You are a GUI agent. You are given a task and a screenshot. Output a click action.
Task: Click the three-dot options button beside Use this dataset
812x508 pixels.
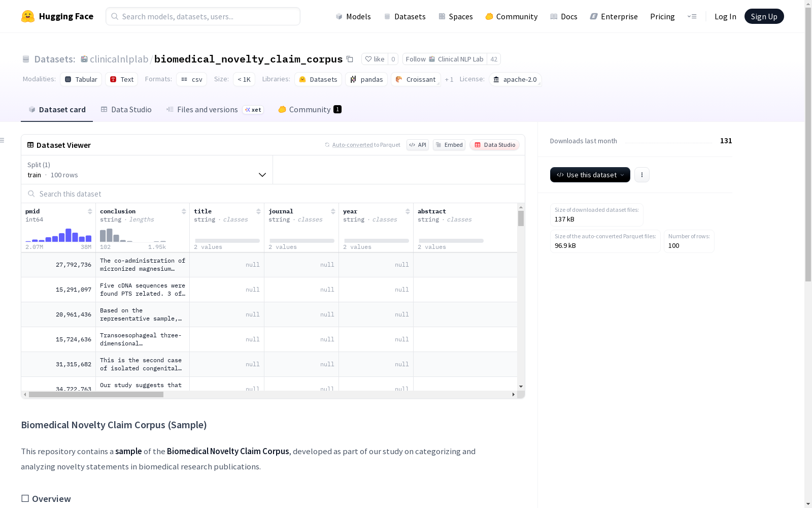[x=642, y=175]
